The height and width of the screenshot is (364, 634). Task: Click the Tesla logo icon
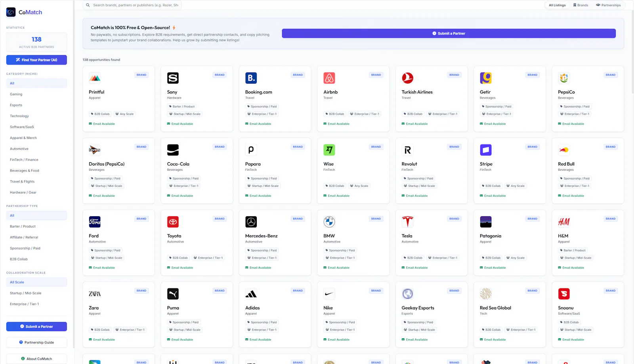(407, 222)
